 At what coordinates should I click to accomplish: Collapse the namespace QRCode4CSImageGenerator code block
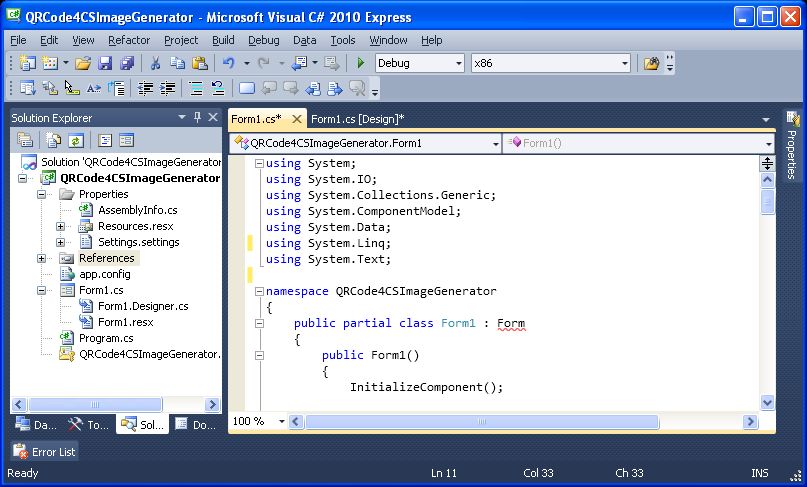(260, 291)
